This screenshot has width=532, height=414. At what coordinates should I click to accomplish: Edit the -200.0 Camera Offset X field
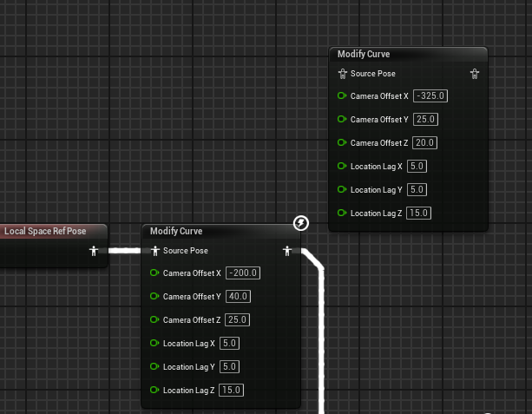243,273
